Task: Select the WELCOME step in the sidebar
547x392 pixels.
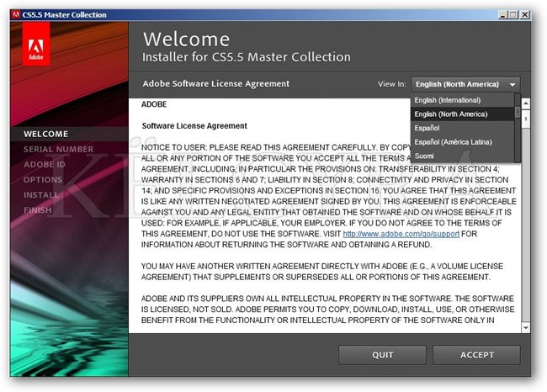Action: click(x=46, y=134)
